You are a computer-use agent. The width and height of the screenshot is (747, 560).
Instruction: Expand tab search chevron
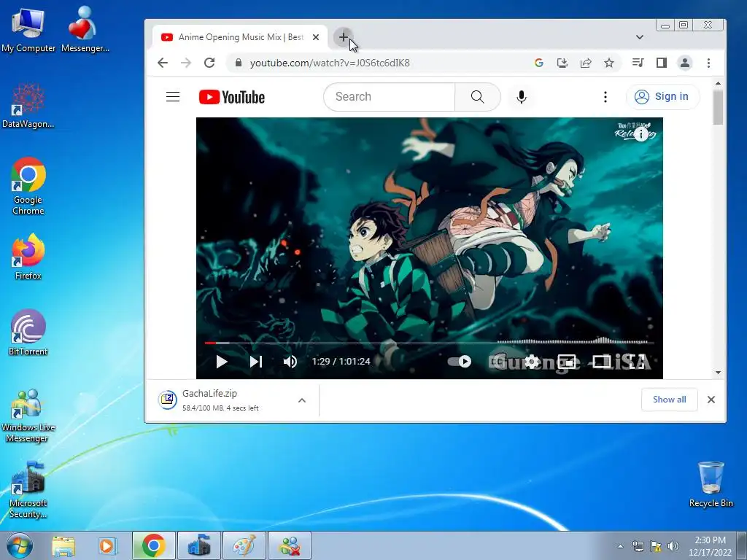tap(639, 37)
